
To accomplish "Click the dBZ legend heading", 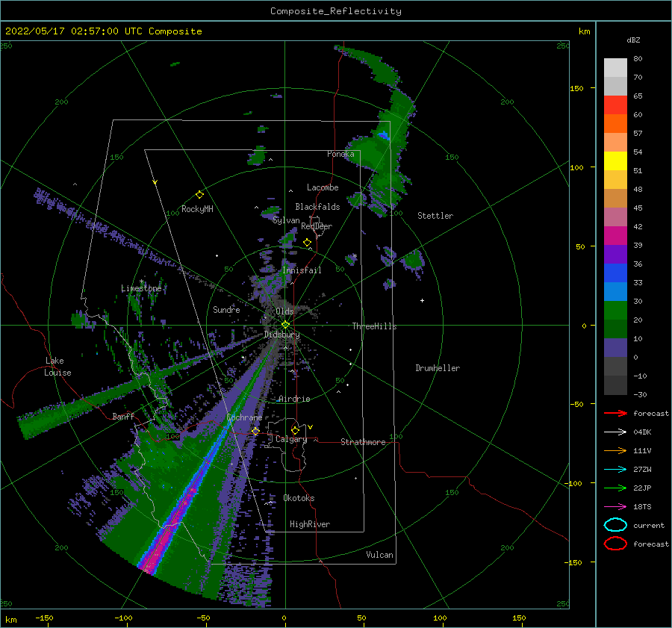I will (x=633, y=40).
